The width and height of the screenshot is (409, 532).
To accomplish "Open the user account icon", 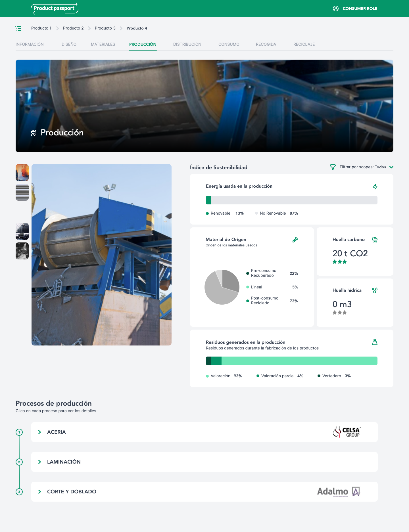I will point(336,9).
